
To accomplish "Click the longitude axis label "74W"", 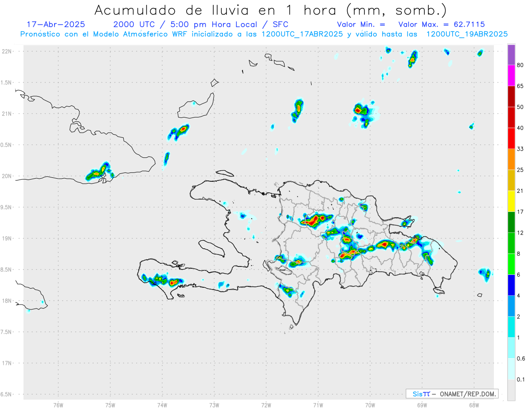I will (x=162, y=405).
